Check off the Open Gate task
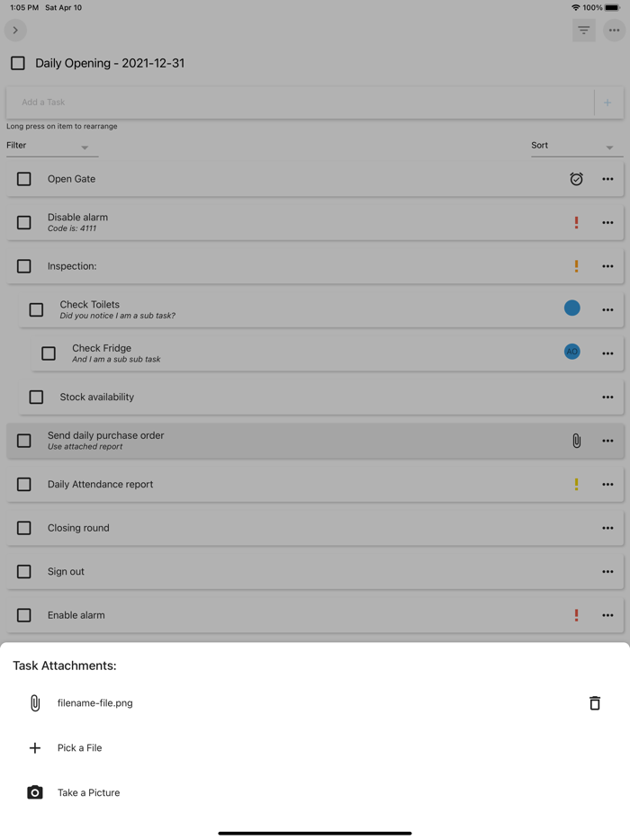630x840 pixels. tap(23, 179)
